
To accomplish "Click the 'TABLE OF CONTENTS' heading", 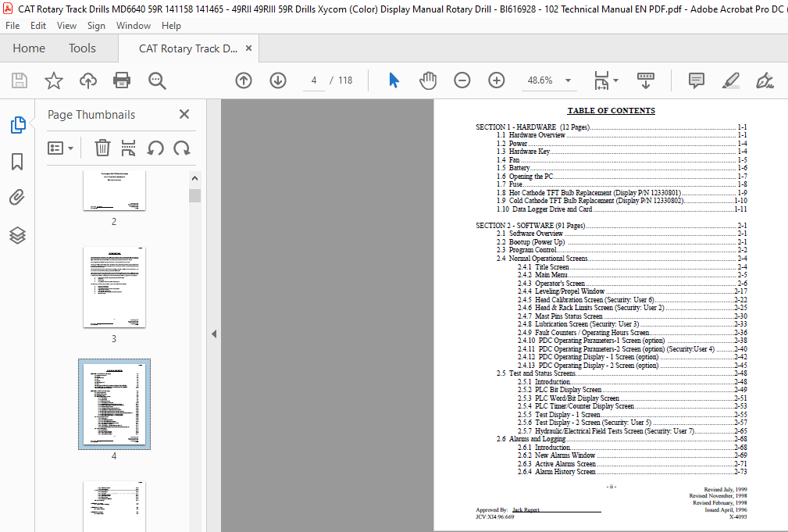I will point(611,111).
